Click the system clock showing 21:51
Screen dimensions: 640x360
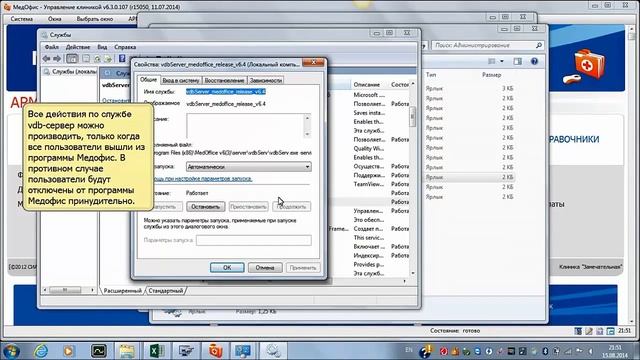pos(615,351)
